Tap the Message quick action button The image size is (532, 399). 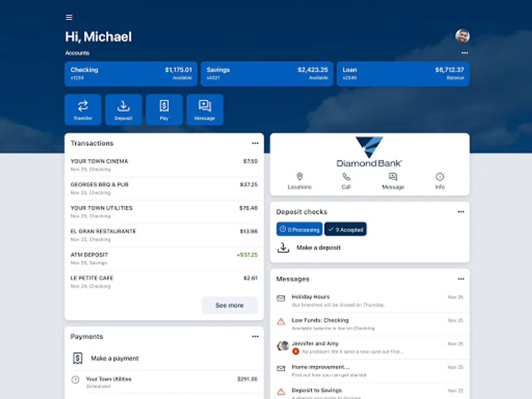(x=205, y=110)
